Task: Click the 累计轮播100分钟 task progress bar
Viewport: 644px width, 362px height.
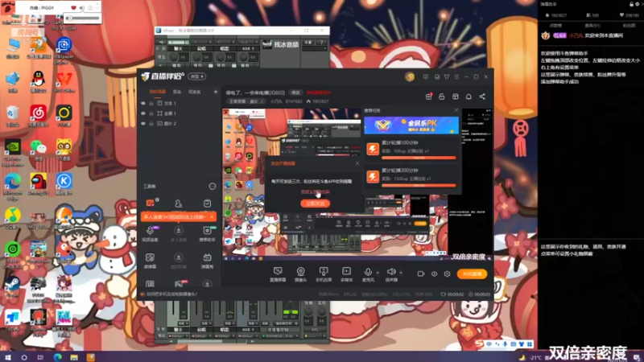Action: (x=419, y=158)
